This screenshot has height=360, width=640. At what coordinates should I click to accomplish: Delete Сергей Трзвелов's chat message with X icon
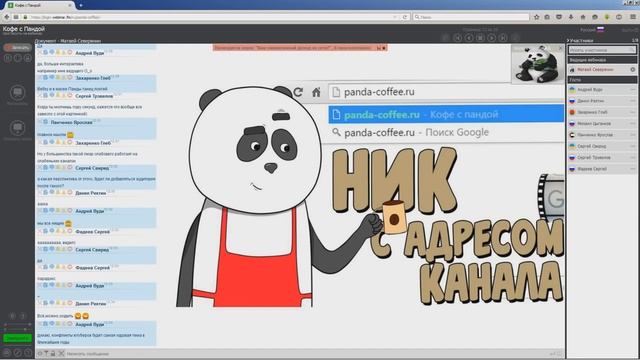click(40, 96)
